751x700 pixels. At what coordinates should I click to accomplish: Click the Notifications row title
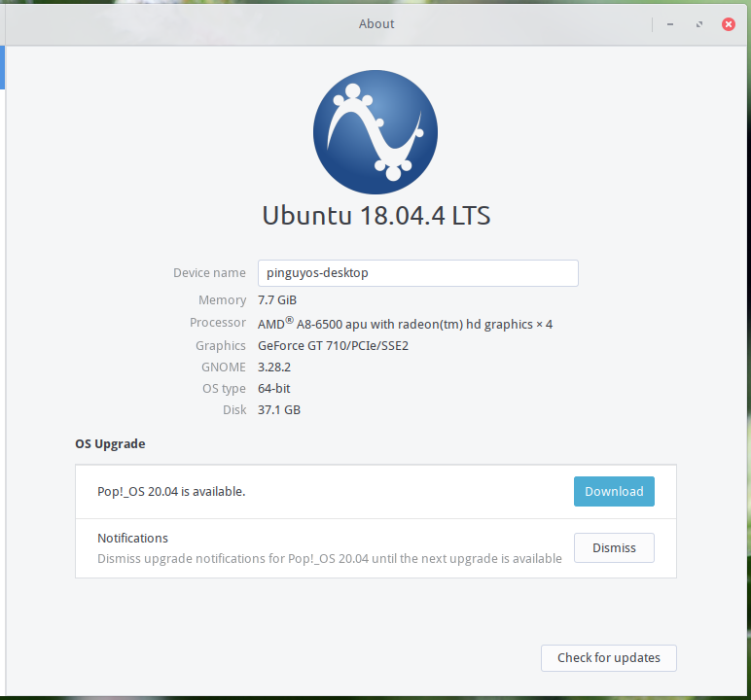point(132,539)
